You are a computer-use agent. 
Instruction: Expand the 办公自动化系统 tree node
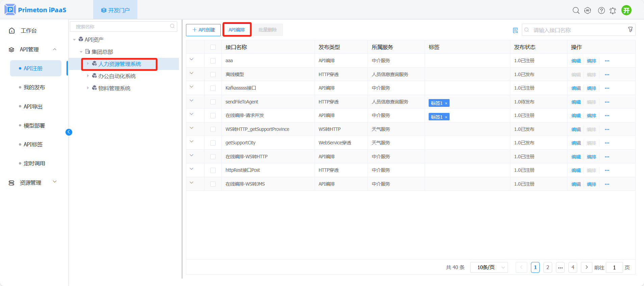[x=88, y=76]
